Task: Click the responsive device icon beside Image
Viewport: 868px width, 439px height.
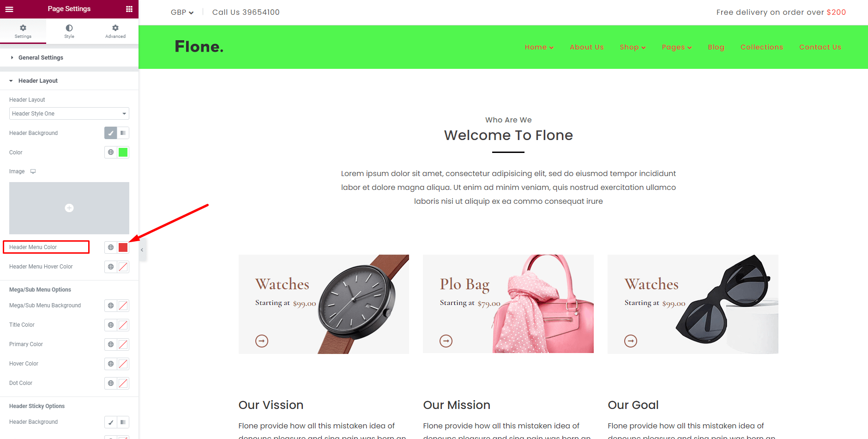Action: (33, 171)
